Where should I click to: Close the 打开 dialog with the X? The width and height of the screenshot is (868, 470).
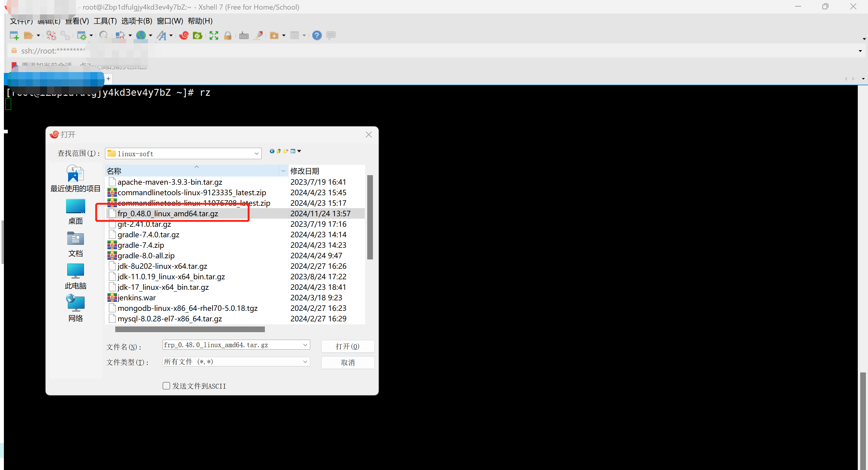point(369,135)
